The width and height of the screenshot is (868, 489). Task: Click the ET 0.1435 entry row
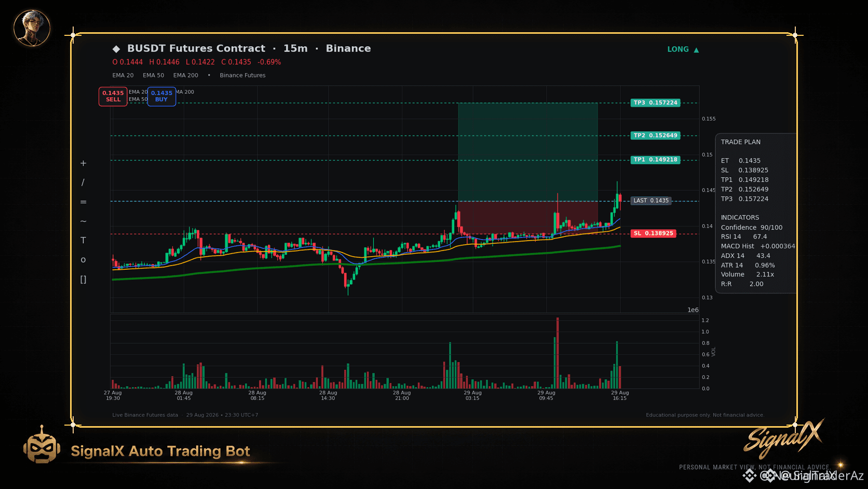(741, 161)
